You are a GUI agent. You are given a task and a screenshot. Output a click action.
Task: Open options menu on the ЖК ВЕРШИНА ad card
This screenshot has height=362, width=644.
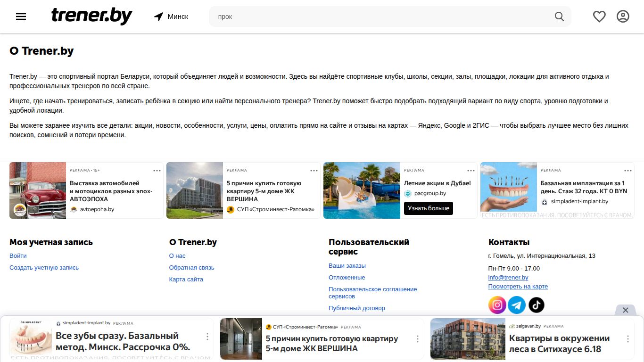point(314,170)
